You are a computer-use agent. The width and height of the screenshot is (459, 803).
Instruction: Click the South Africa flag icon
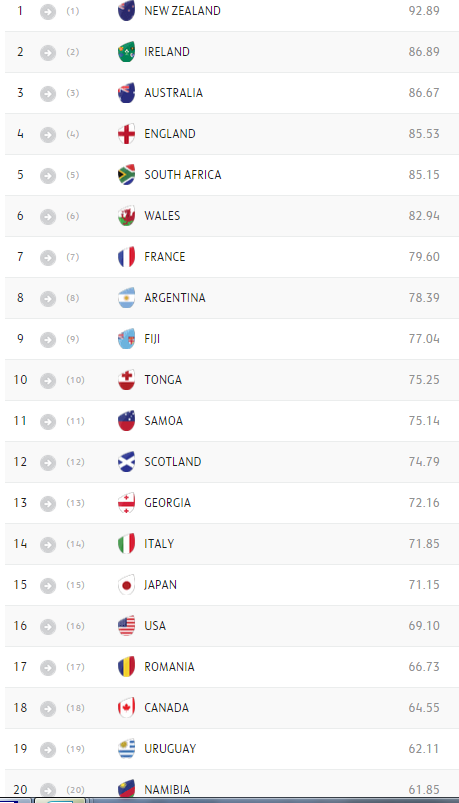pos(127,175)
